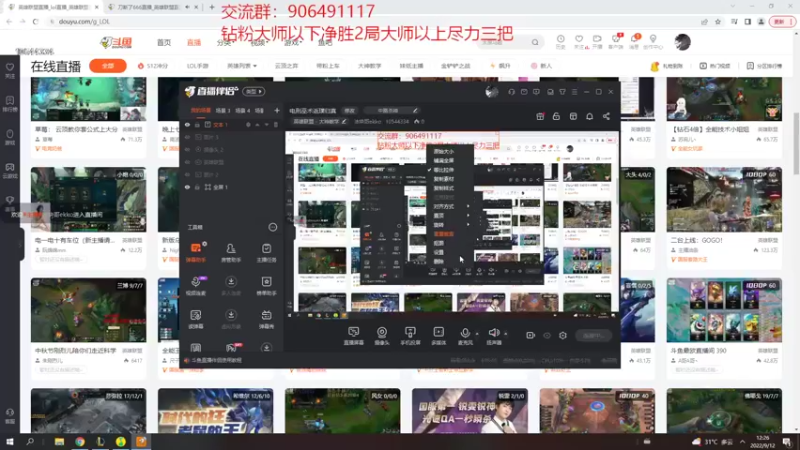Image resolution: width=800 pixels, height=450 pixels.
Task: Open 首页 link in Douyu navigation
Action: pos(164,42)
